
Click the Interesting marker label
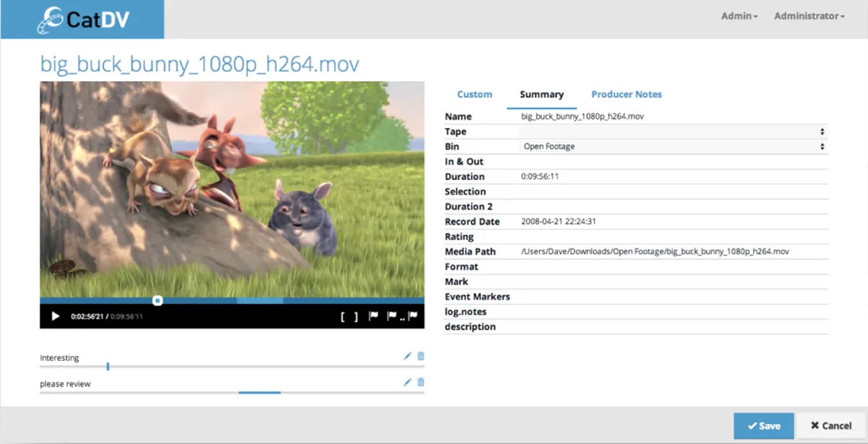pos(59,358)
